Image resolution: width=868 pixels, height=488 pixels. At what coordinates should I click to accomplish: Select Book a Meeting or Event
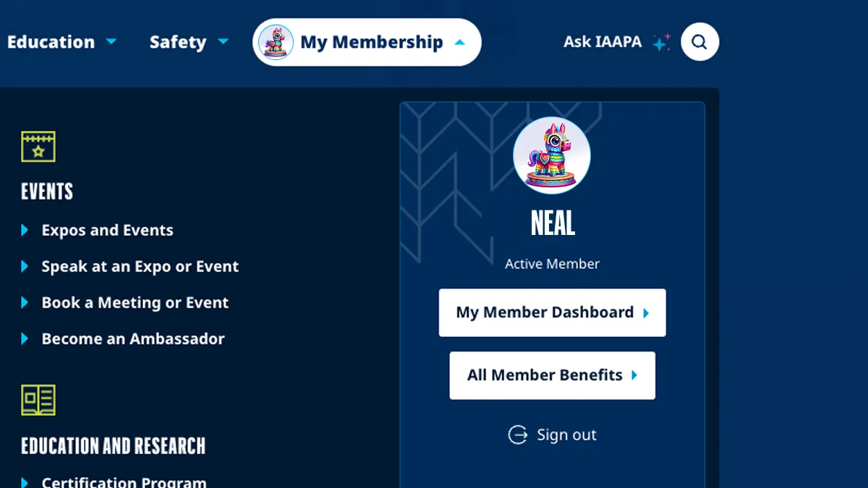(x=135, y=302)
